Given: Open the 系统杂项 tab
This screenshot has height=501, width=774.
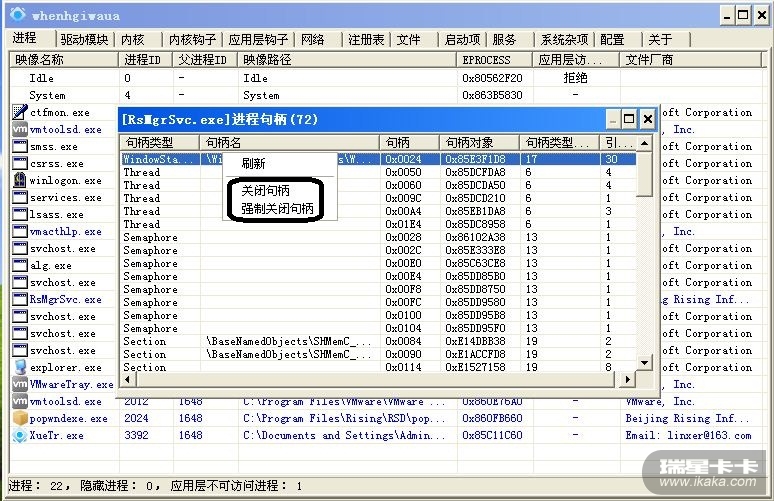Looking at the screenshot, I should click(x=565, y=39).
